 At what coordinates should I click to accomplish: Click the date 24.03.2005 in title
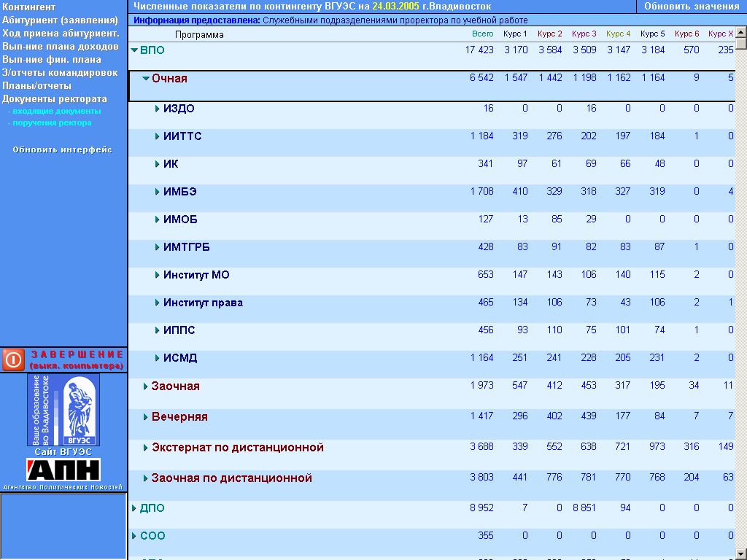click(x=396, y=7)
